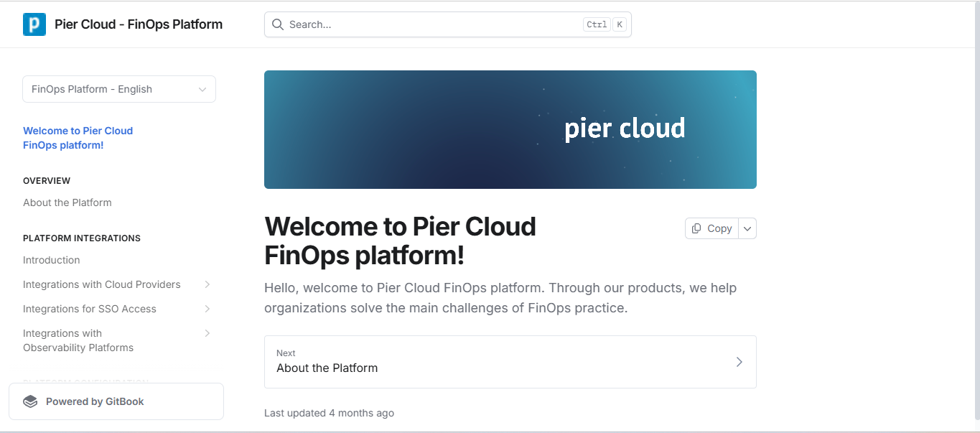Open About the Platform sidebar page
The image size is (980, 433).
pos(67,202)
